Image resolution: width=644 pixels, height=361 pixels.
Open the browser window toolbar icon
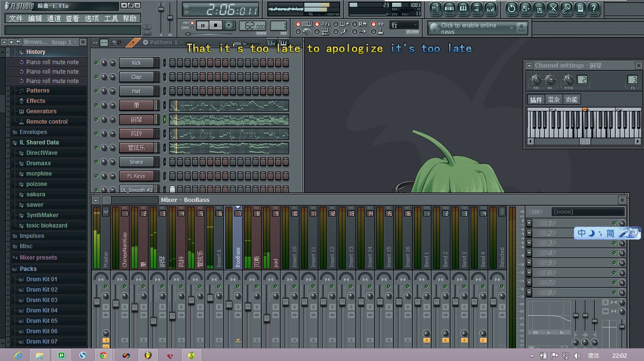click(x=477, y=8)
